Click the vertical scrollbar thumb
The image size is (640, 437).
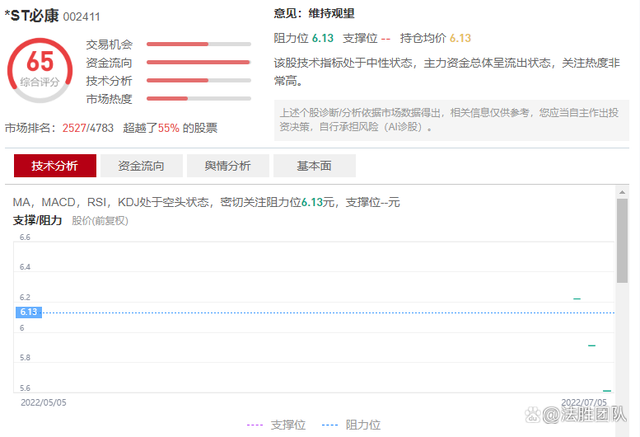click(622, 241)
